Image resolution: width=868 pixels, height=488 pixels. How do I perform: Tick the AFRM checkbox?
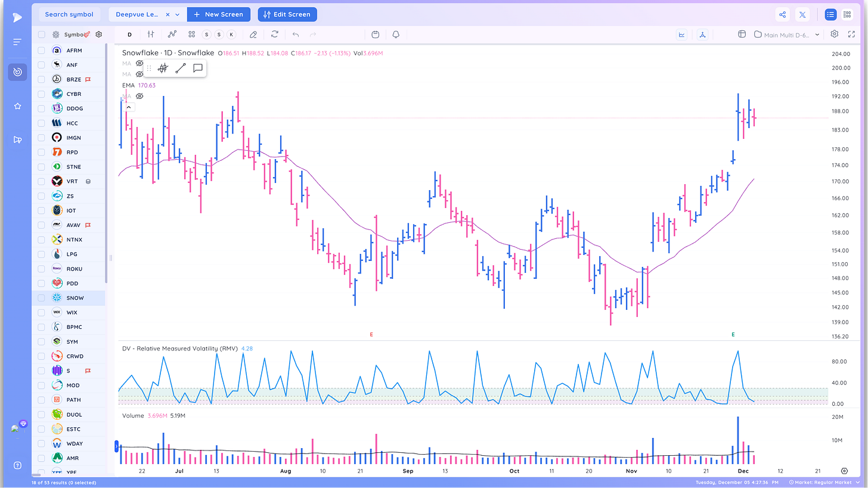point(42,51)
